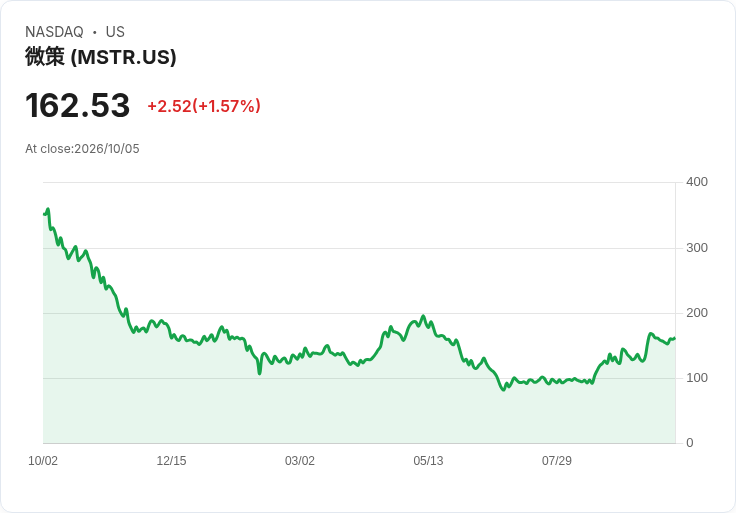Click the US market label
This screenshot has width=736, height=513.
(x=115, y=32)
